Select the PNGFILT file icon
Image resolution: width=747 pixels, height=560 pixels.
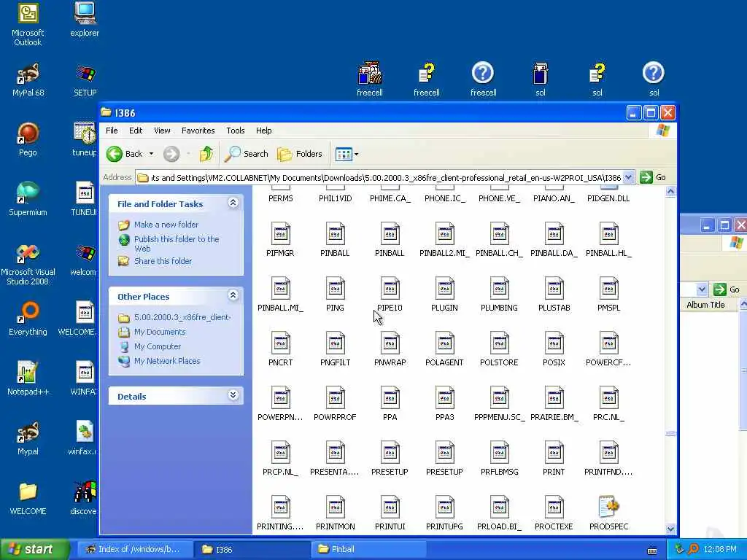(x=335, y=343)
